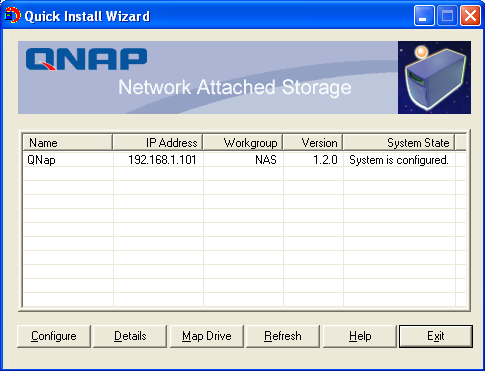This screenshot has width=485, height=371.
Task: Close the Quick Install Wizard window
Action: click(470, 16)
